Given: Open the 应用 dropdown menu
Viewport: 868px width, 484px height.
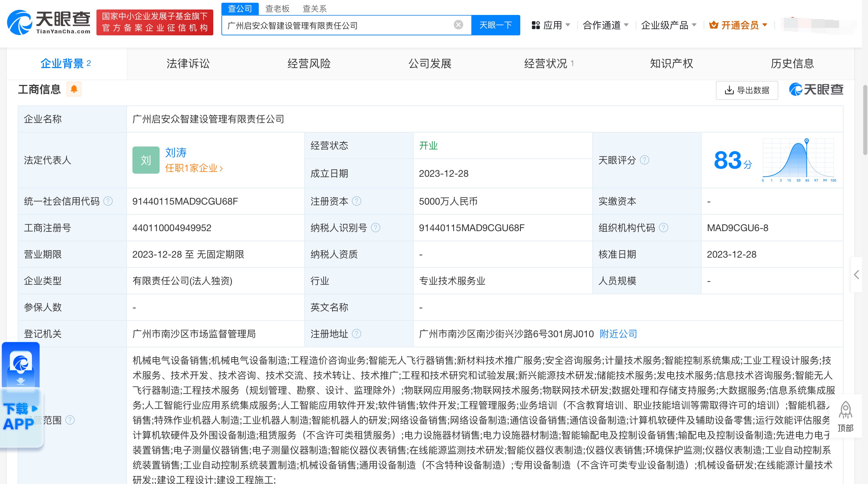Looking at the screenshot, I should 550,25.
